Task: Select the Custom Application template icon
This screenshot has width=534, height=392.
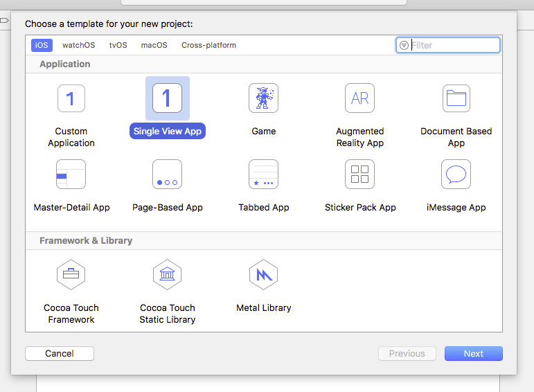Action: [x=71, y=98]
